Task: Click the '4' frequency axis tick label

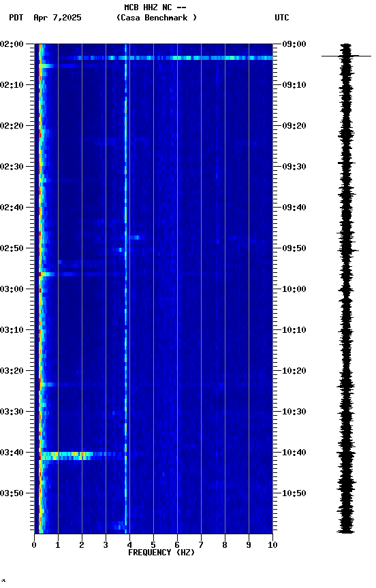Action: 129,545
